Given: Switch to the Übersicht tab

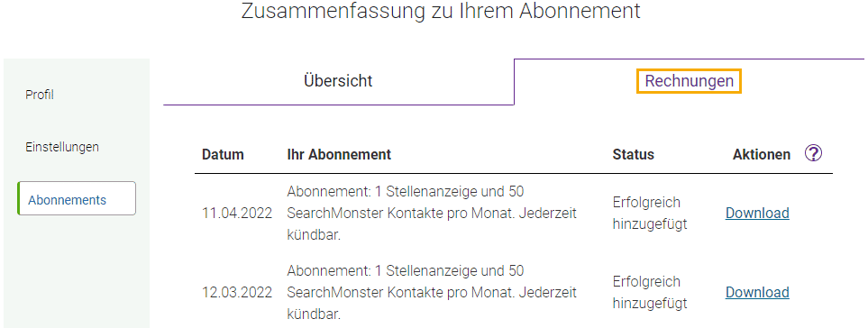Looking at the screenshot, I should click(338, 81).
